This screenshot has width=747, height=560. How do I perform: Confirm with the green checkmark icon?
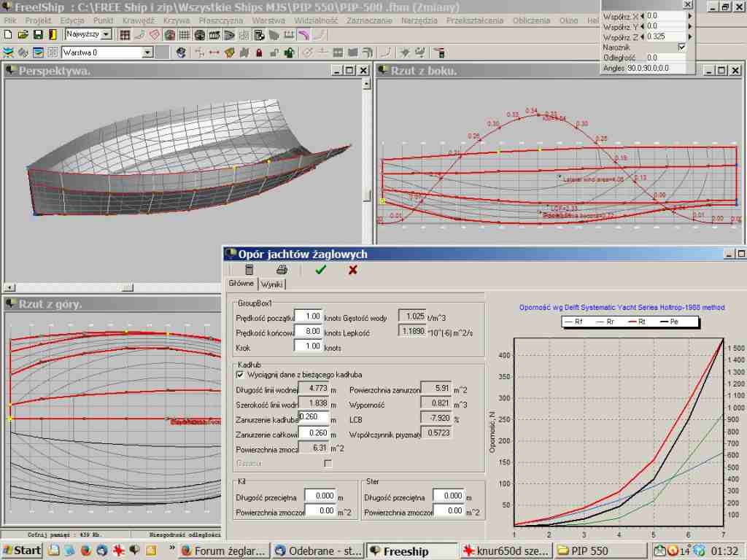click(320, 270)
